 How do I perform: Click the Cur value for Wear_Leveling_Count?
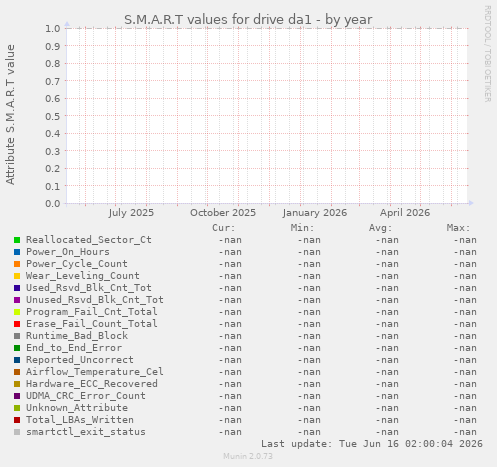click(230, 276)
